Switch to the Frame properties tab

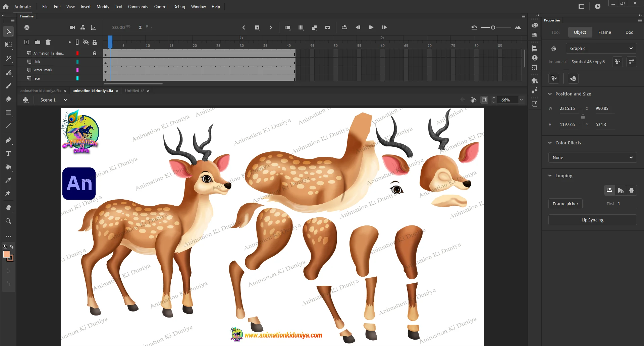pyautogui.click(x=604, y=32)
